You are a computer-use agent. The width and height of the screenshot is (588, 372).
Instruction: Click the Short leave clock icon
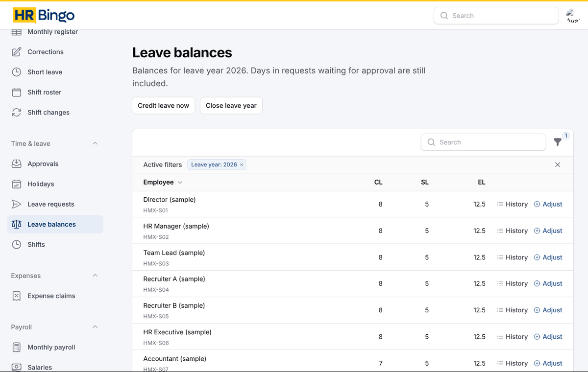17,72
